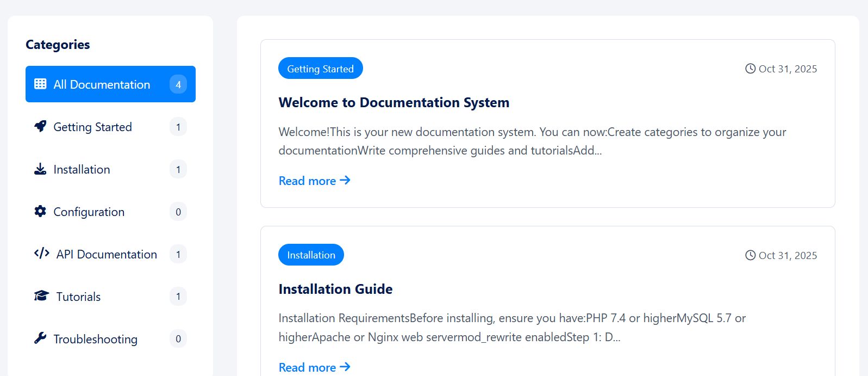This screenshot has height=376, width=868.
Task: Click the wrench icon for Troubleshooting
Action: 40,338
